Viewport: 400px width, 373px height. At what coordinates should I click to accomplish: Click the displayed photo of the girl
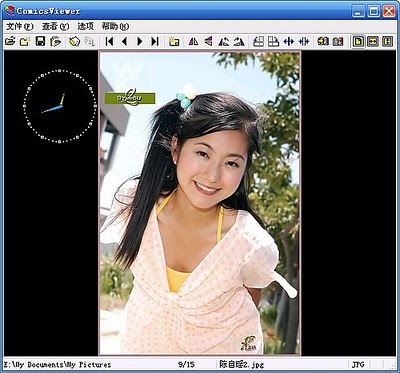pos(200,203)
